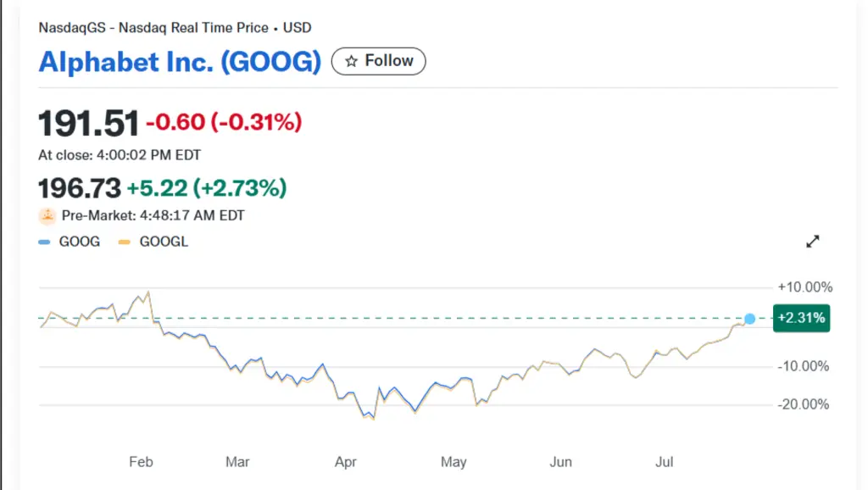Click the GOOG blue legend swatch

point(45,242)
